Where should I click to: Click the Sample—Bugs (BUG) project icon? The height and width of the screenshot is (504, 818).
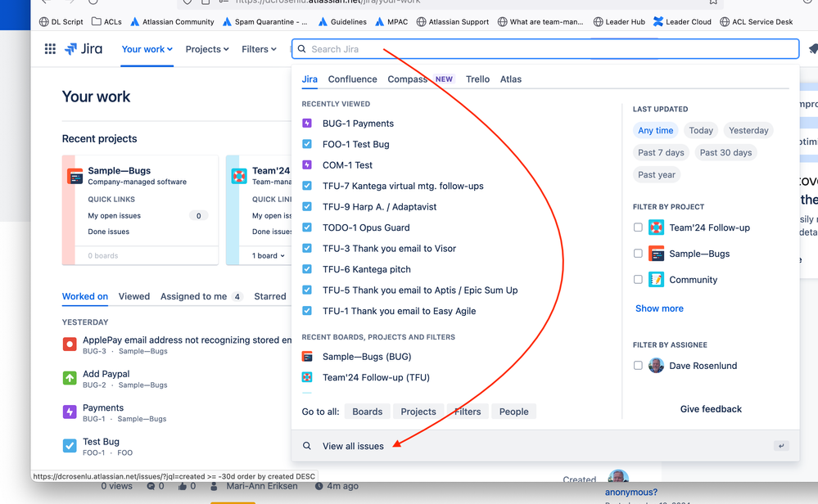pos(306,356)
